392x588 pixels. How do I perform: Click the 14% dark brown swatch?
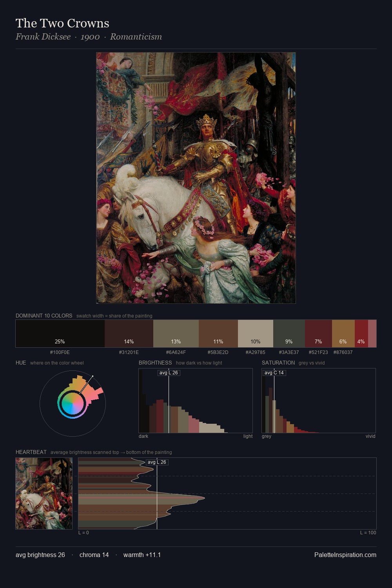pos(129,334)
